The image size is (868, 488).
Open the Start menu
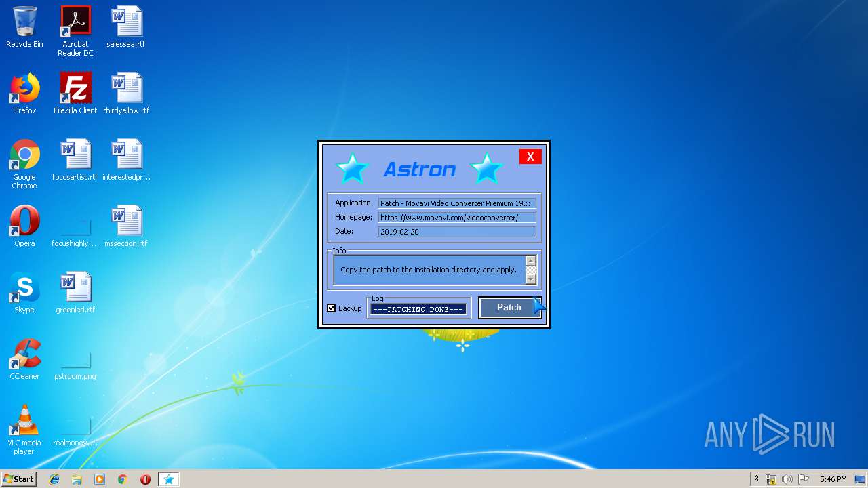coord(19,479)
